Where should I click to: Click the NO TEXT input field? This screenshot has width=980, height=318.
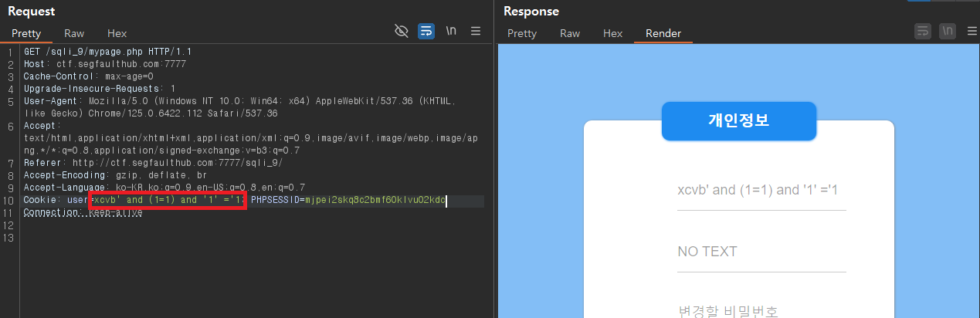coord(761,252)
